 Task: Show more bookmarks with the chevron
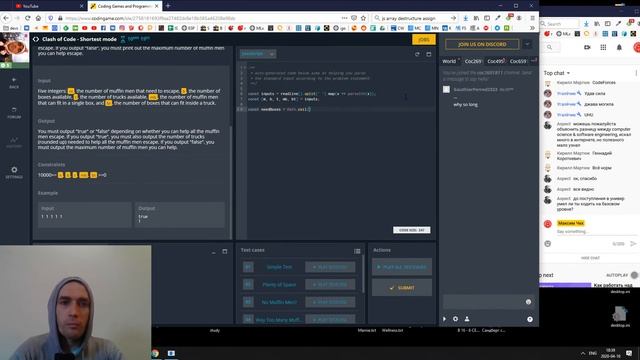coord(532,28)
